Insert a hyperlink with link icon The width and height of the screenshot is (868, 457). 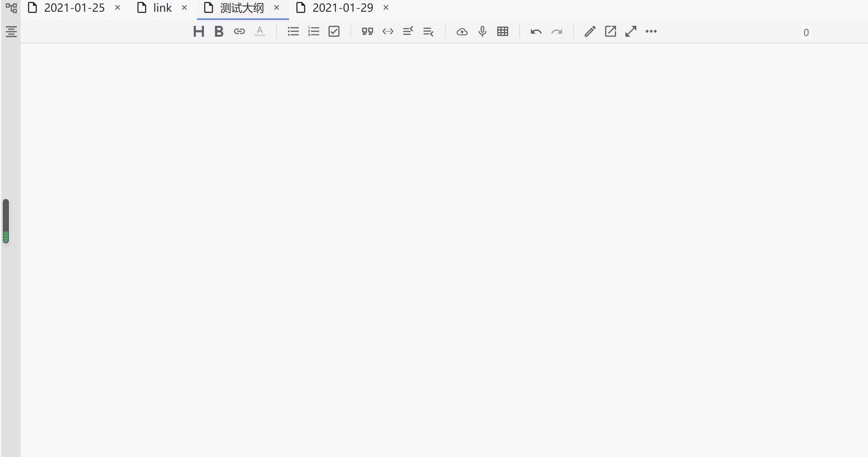pos(239,32)
